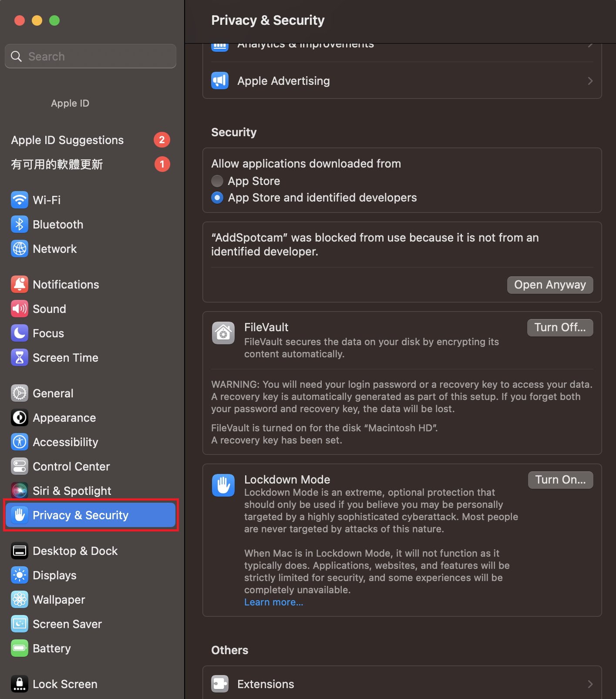
Task: Click the Lock Screen icon
Action: 20,684
